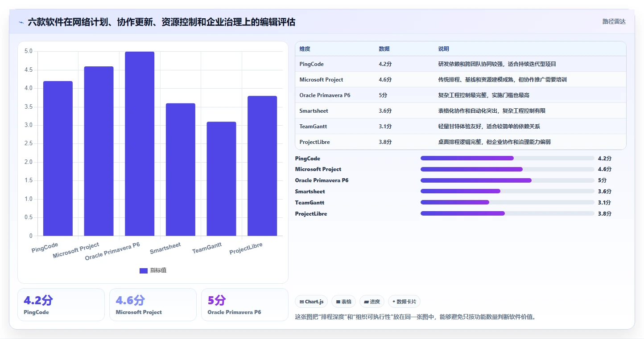The height and width of the screenshot is (339, 644).
Task: Click the Smartsheet progress bar
Action: click(508, 192)
